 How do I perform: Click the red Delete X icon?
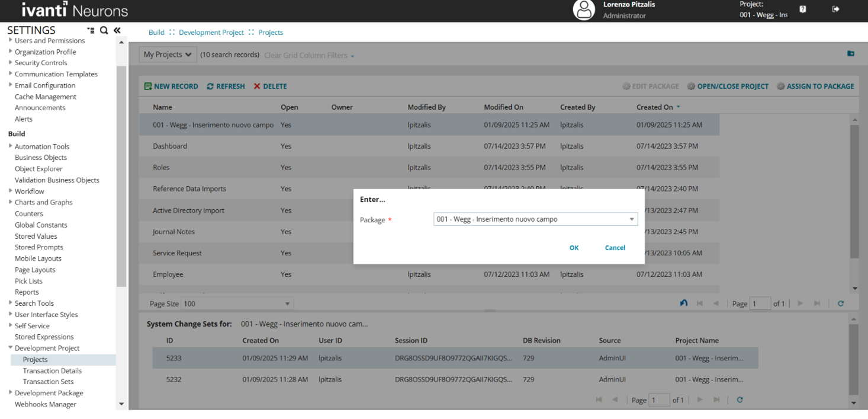257,87
